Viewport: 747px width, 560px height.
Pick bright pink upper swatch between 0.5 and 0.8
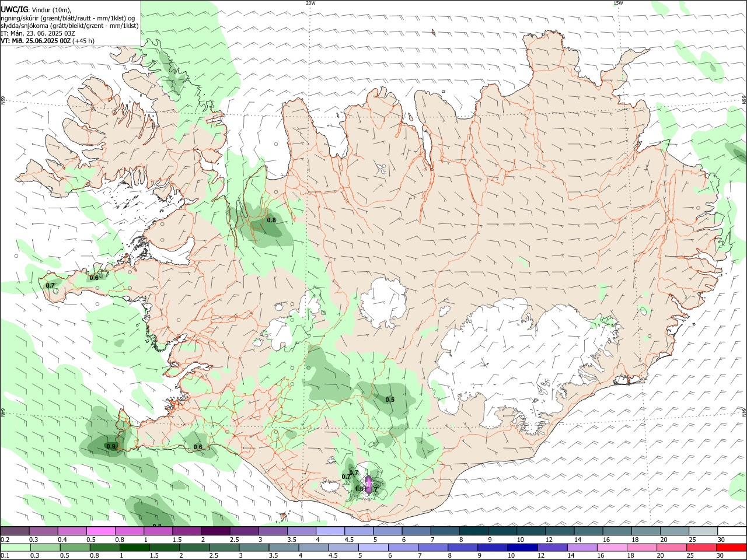pyautogui.click(x=100, y=531)
